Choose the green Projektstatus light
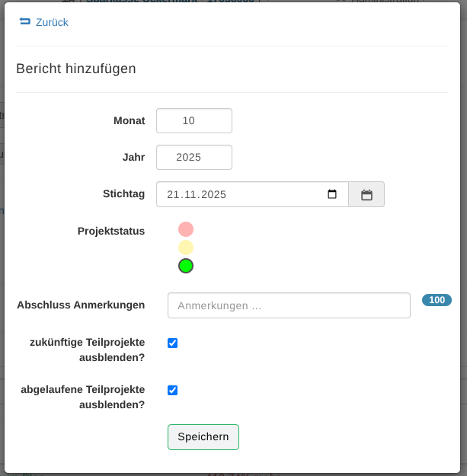 point(186,266)
